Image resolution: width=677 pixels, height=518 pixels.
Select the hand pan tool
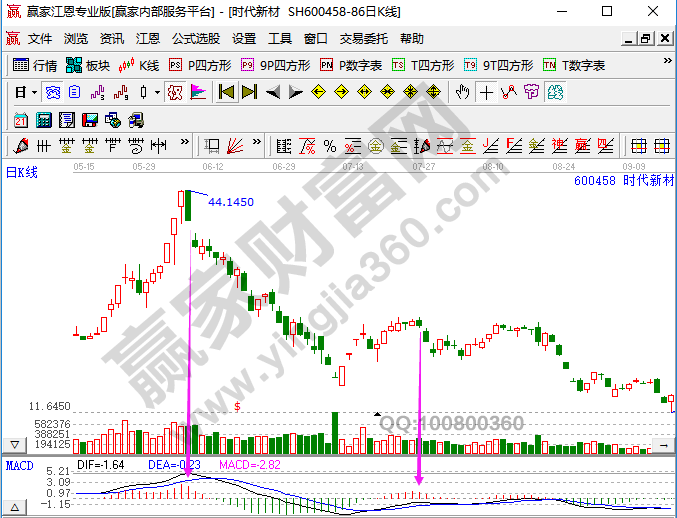pos(462,92)
